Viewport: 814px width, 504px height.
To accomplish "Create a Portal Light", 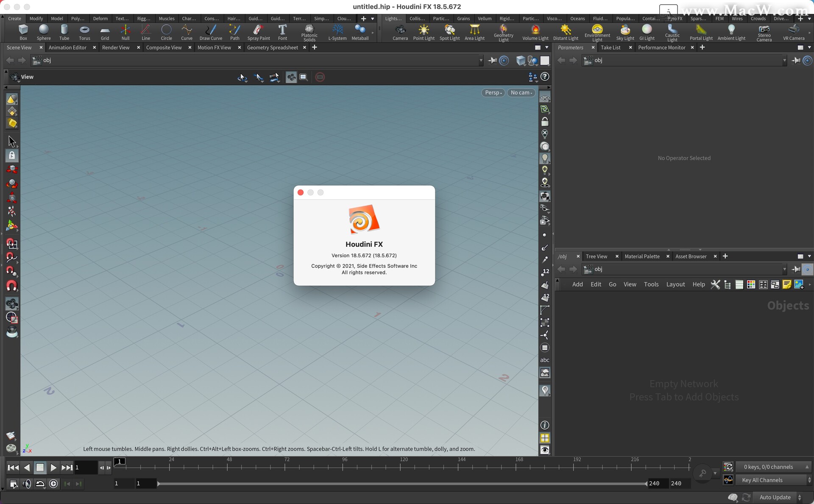I will 701,32.
